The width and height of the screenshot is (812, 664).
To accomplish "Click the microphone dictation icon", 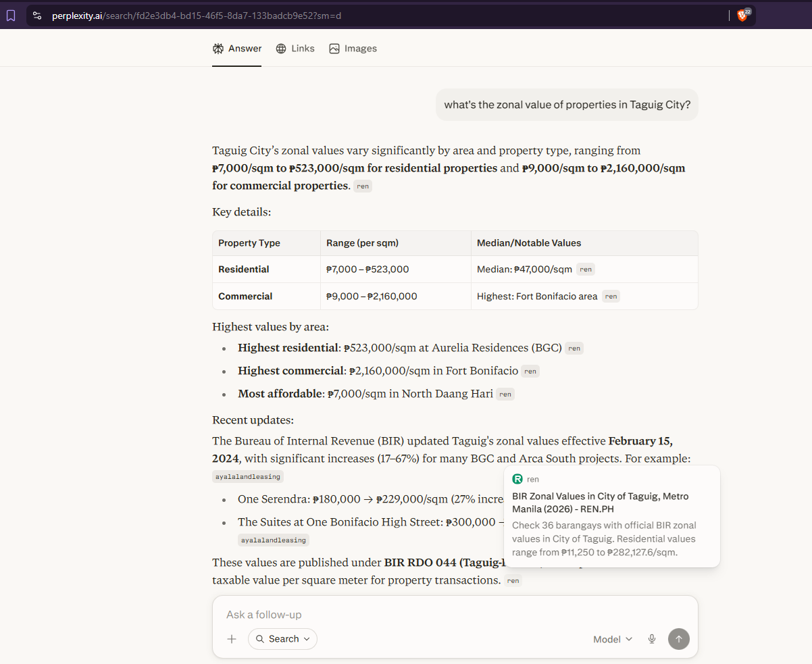I will (x=652, y=639).
